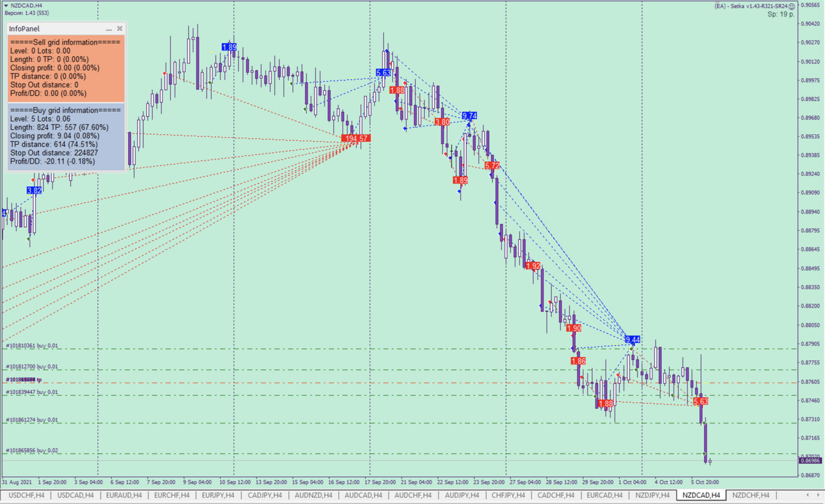The image size is (825, 504).
Task: Minimize the InfoPanel window
Action: [x=109, y=29]
